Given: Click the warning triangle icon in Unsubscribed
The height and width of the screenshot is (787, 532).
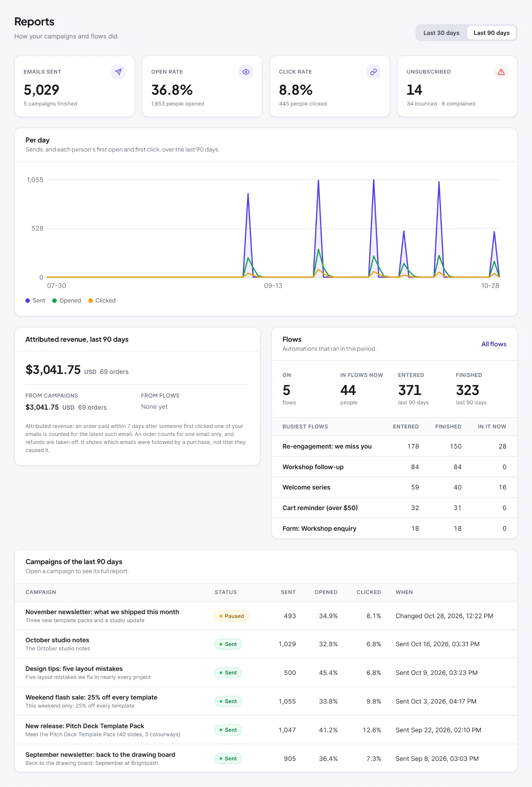Looking at the screenshot, I should click(501, 72).
